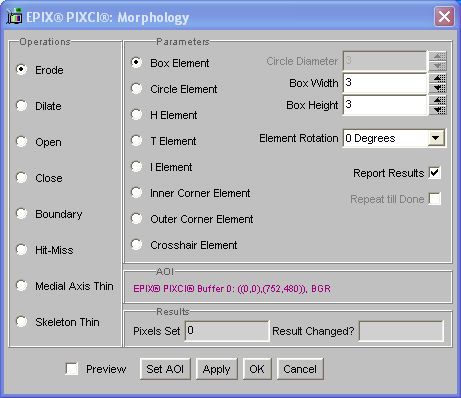461x398 pixels.
Task: Open the Element Rotation dropdown
Action: coord(435,138)
